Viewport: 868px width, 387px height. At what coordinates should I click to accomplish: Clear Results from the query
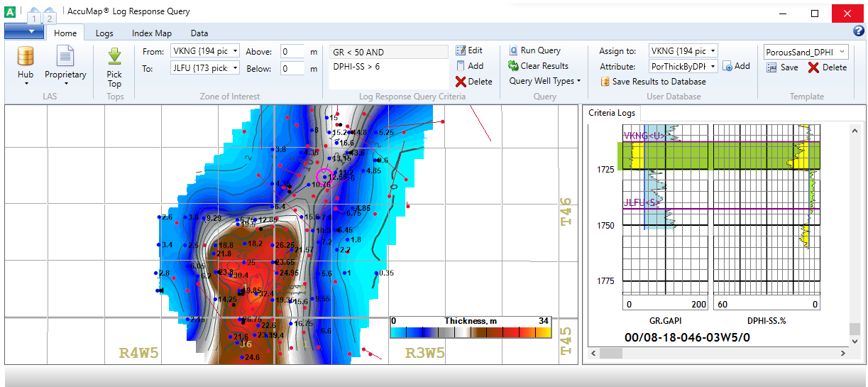538,66
